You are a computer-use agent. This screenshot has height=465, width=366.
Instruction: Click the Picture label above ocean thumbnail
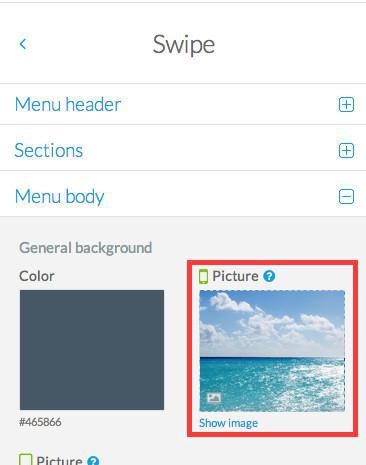click(x=235, y=276)
